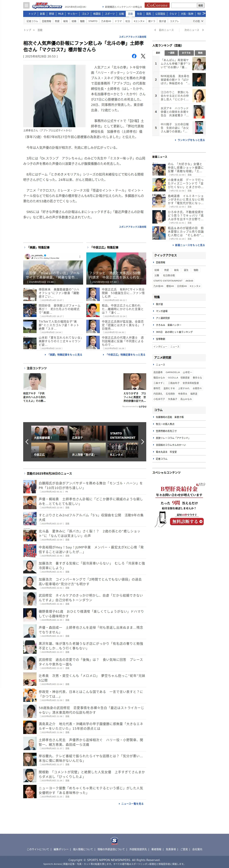Viewport: 229px width, 868px height.
Task: Click the Sponichi Annex logo
Action: pyautogui.click(x=47, y=5)
